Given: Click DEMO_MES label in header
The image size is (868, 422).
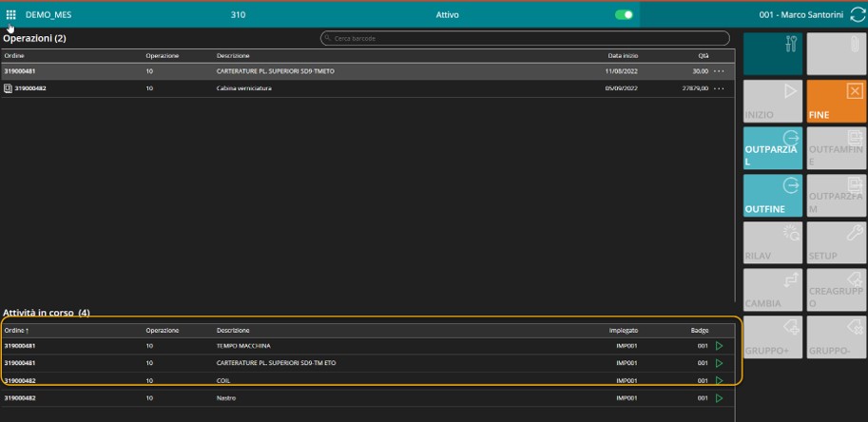Looking at the screenshot, I should tap(48, 15).
